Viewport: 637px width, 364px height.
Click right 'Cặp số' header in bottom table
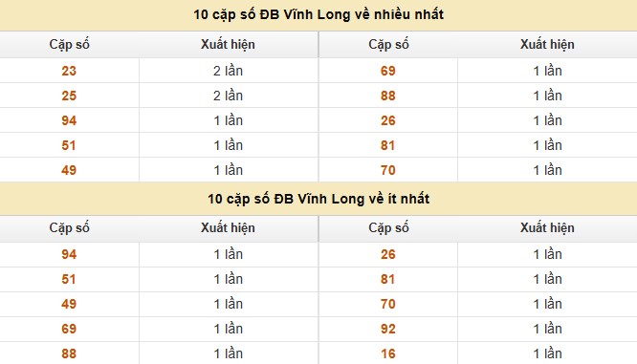coord(388,227)
